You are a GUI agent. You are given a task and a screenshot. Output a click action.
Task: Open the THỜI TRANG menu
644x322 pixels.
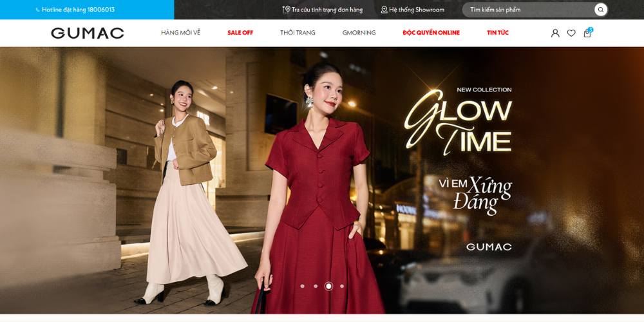click(x=298, y=33)
